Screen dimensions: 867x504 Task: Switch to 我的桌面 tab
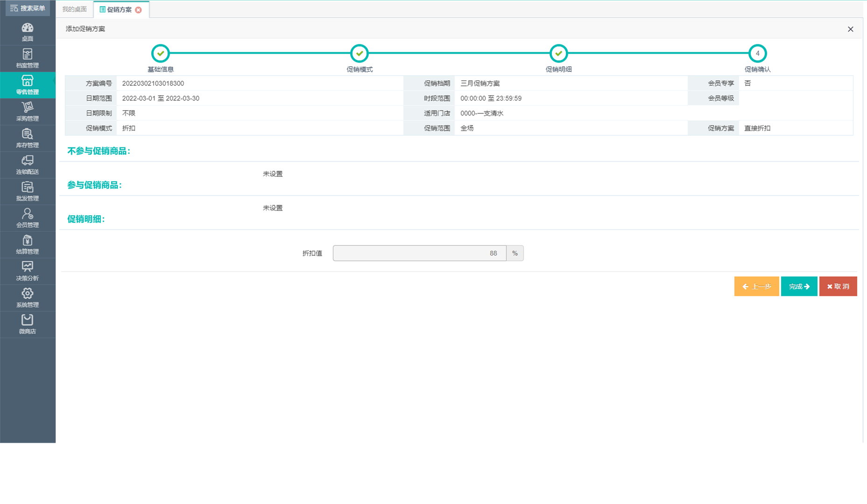pos(75,9)
